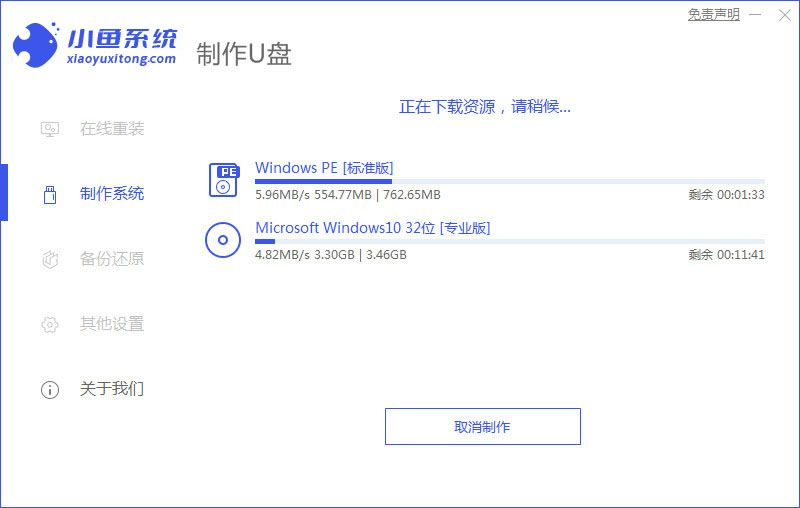This screenshot has width=800, height=508.
Task: Click the 在线重装 monitor icon
Action: point(50,129)
